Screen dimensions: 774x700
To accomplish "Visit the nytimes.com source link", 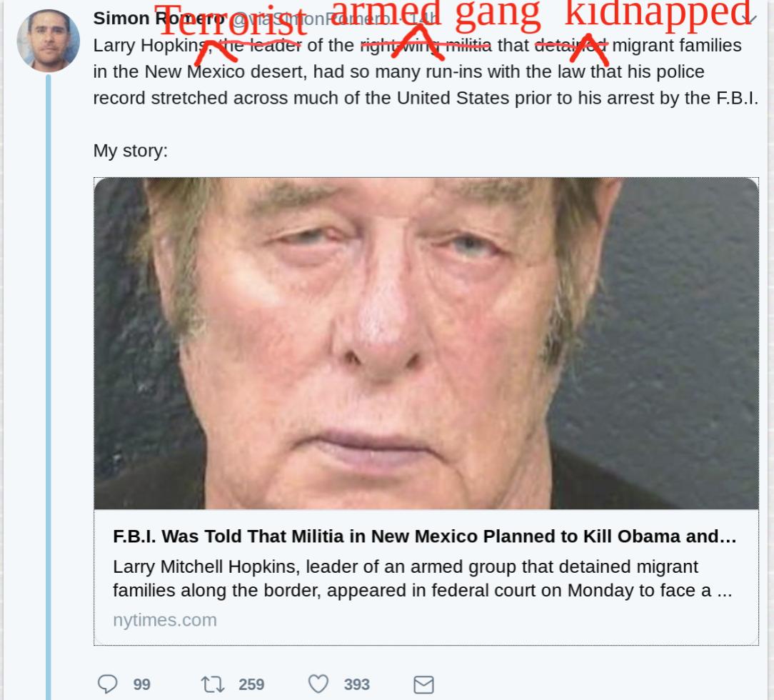I will tap(165, 620).
